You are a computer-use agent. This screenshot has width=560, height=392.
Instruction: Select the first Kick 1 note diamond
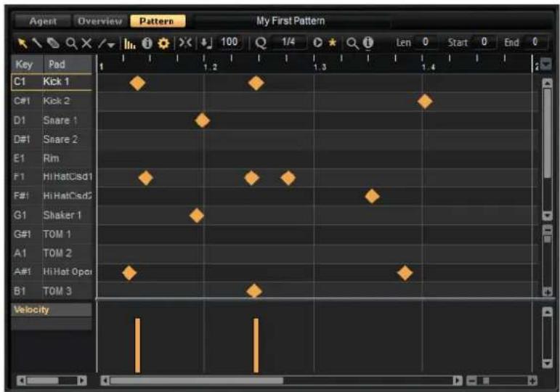tap(137, 83)
